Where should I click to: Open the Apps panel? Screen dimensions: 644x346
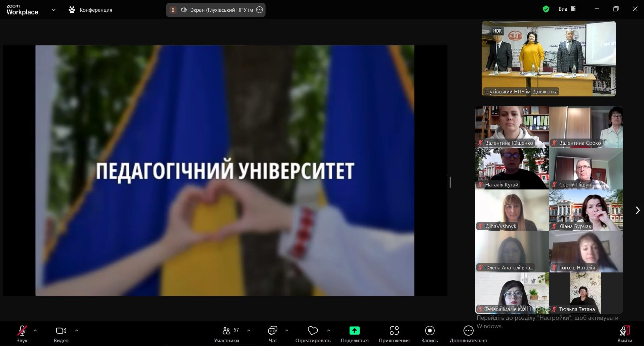click(x=394, y=331)
